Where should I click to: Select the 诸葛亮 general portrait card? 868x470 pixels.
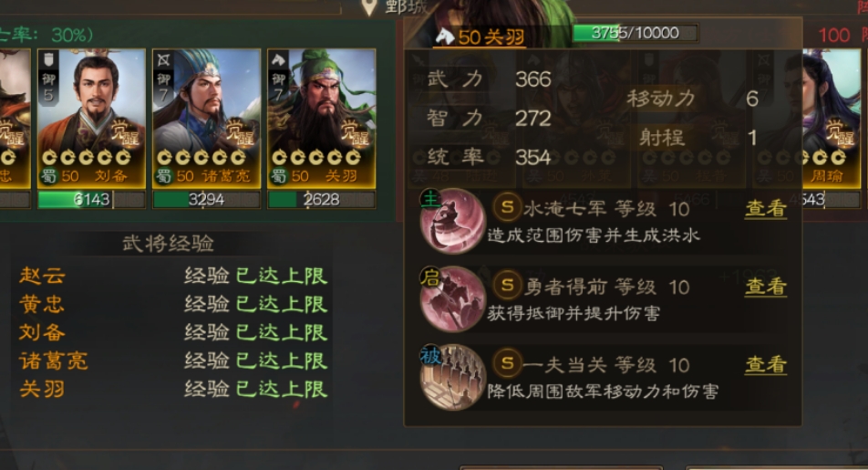click(x=206, y=119)
